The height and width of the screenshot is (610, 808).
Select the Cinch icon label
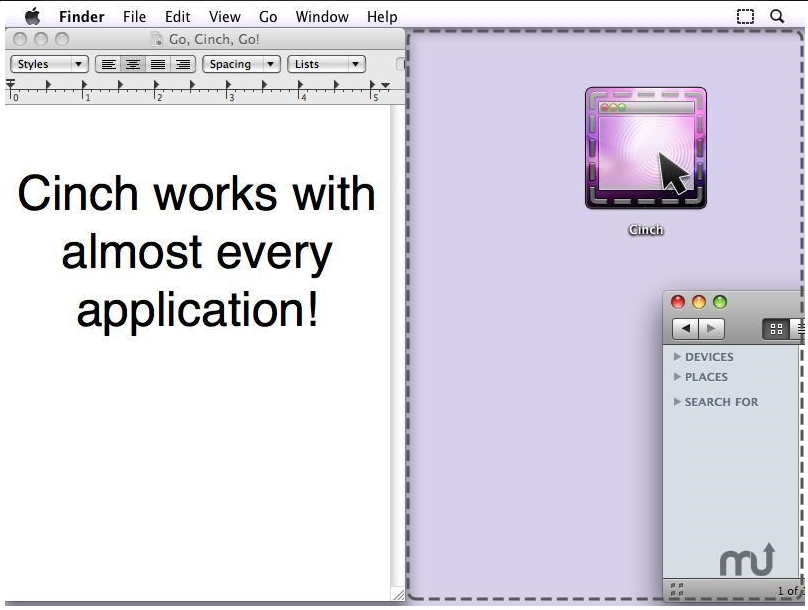click(x=646, y=230)
